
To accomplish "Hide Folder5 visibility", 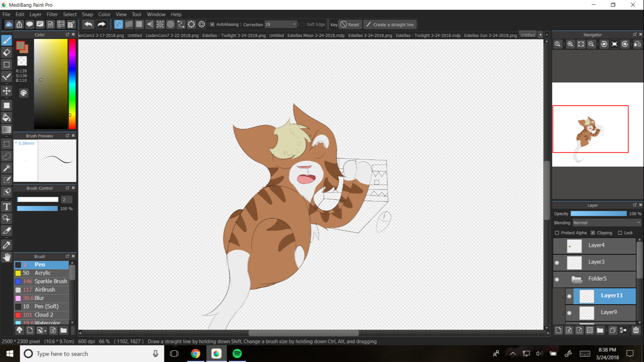I will pyautogui.click(x=557, y=279).
